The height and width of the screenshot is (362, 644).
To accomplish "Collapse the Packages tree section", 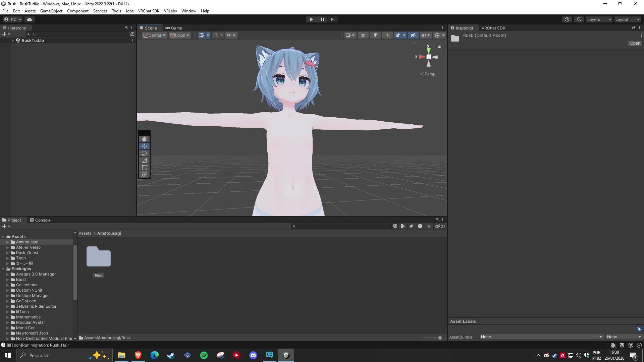I will pos(3,269).
